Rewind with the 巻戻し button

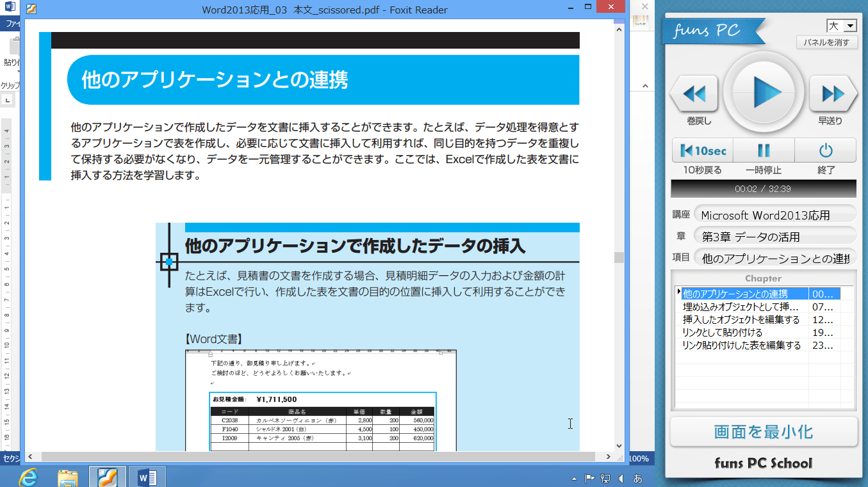click(693, 93)
